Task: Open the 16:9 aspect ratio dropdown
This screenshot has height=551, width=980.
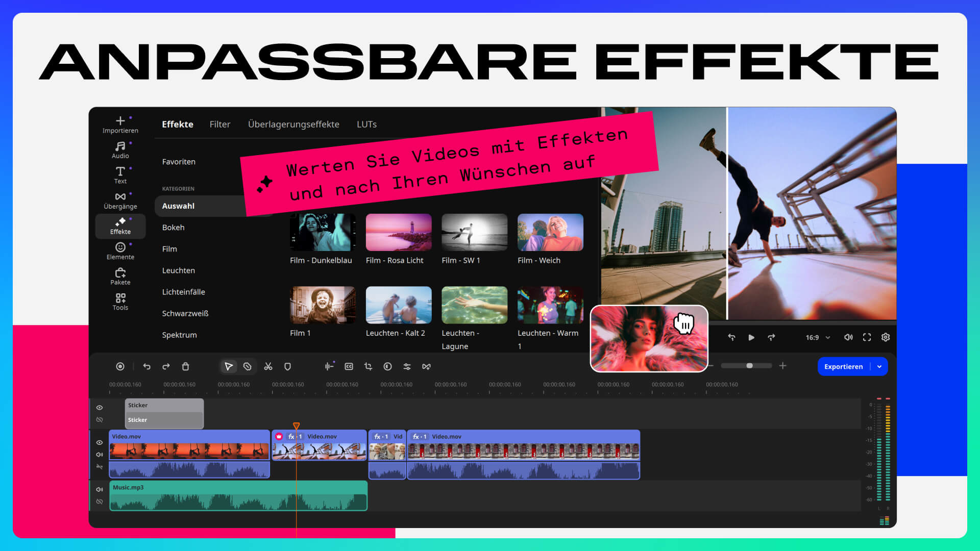Action: tap(815, 337)
